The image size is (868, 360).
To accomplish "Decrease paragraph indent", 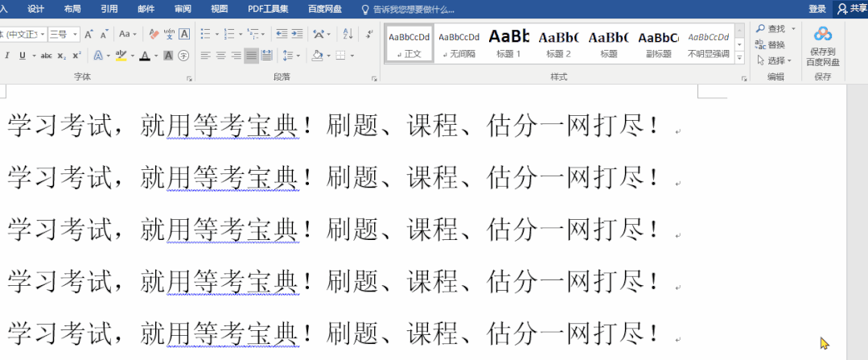I will tap(282, 35).
